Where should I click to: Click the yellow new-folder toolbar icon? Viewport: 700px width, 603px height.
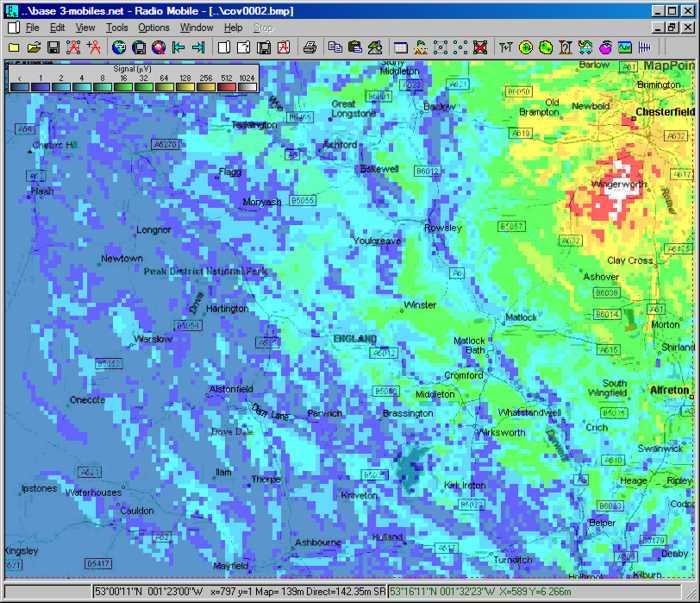(x=14, y=47)
